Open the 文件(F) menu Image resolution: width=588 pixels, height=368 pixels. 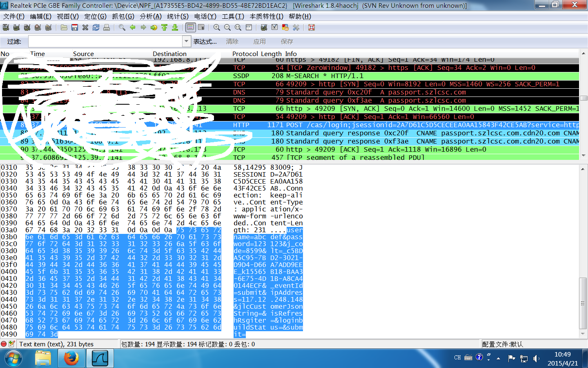(x=14, y=16)
